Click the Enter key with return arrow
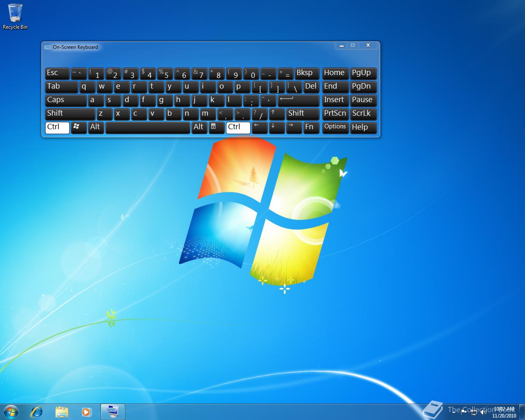 pos(299,100)
